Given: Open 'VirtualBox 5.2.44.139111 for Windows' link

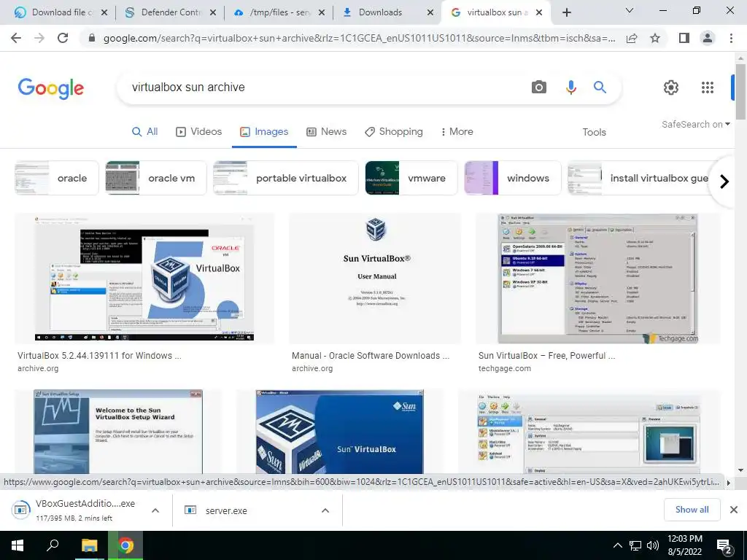Looking at the screenshot, I should 99,356.
